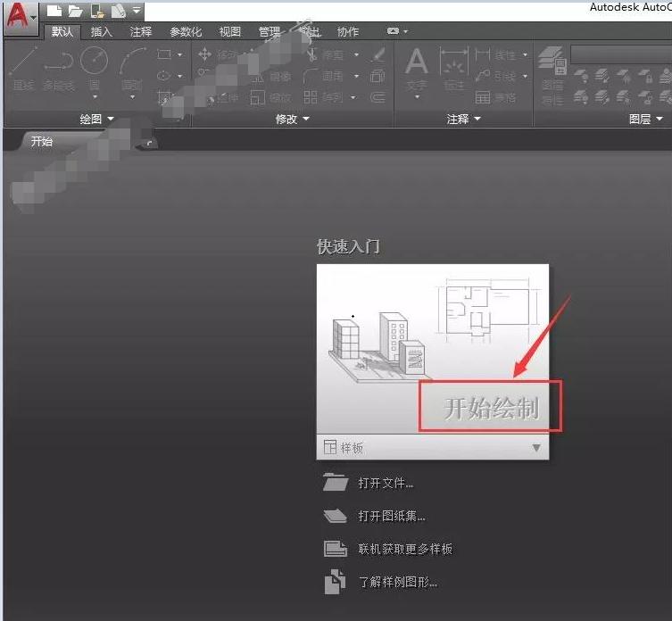Expand the Circle options arrow
Image resolution: width=672 pixels, height=621 pixels.
coord(95,97)
